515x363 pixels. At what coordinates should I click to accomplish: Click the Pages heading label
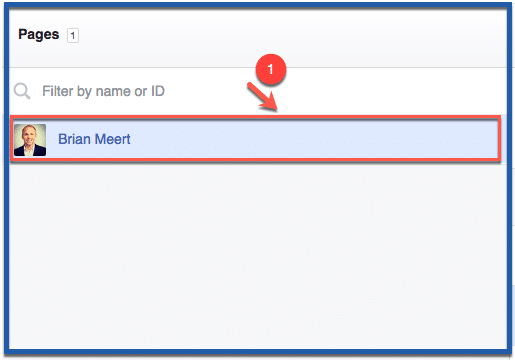pos(39,34)
